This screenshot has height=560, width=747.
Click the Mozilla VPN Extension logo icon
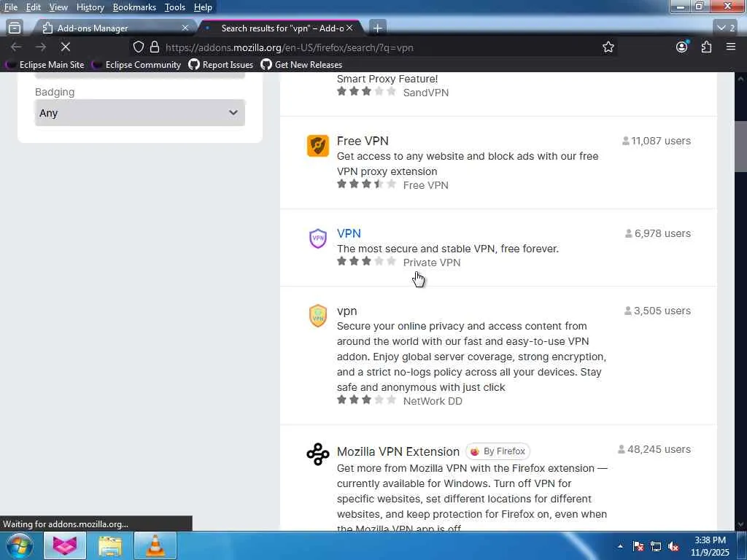pos(318,454)
